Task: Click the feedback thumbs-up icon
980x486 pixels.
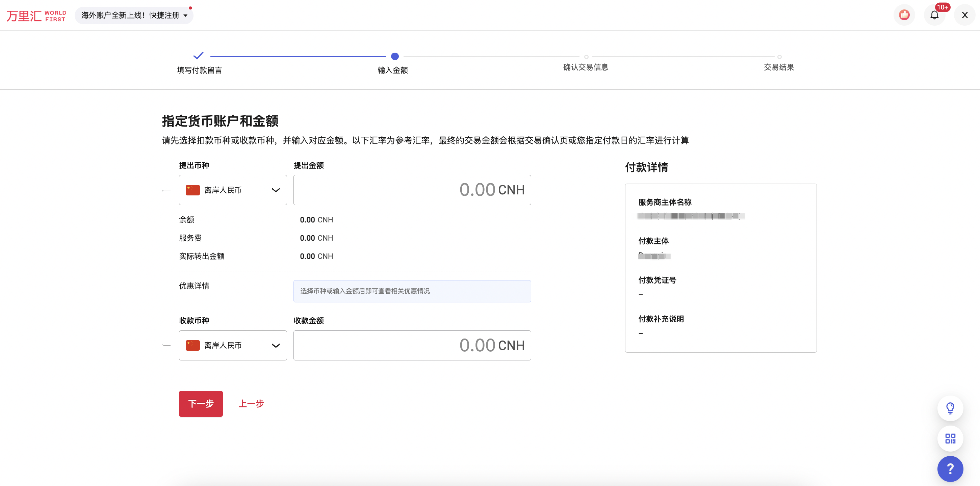Action: coord(904,15)
